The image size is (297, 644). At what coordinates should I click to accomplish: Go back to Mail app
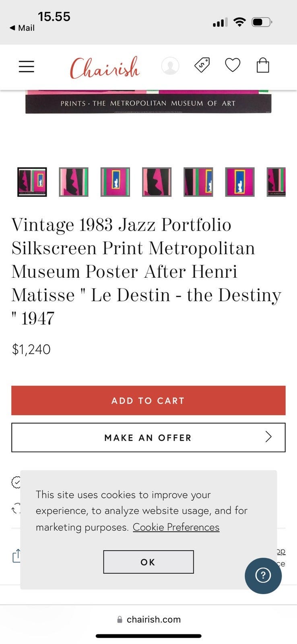22,28
